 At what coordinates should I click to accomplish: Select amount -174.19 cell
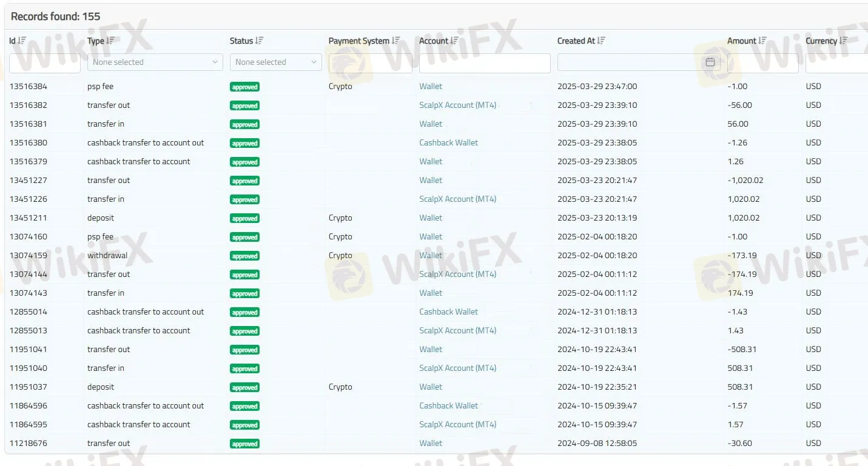pos(742,274)
